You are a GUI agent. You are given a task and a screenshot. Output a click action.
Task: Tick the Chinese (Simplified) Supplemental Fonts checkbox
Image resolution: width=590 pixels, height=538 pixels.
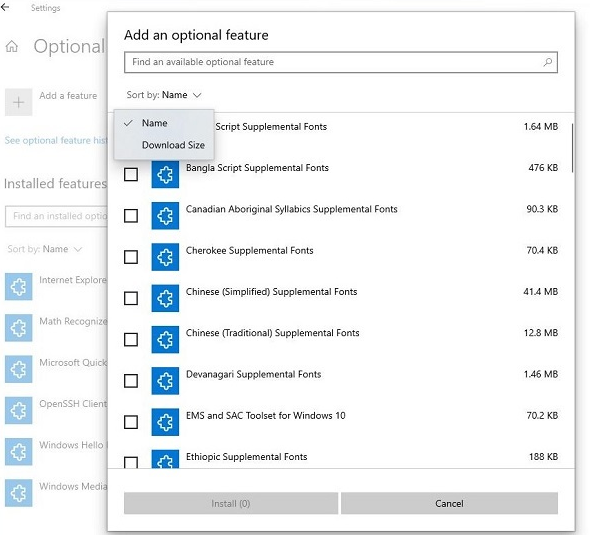coord(131,298)
